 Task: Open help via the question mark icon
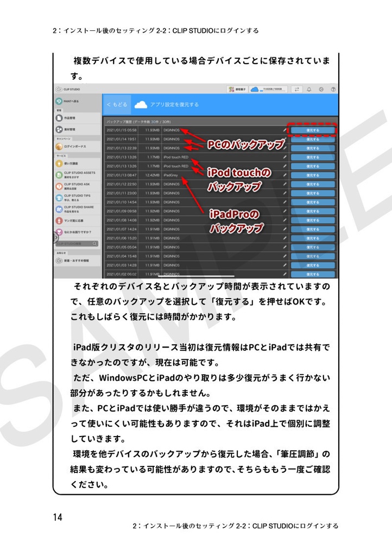click(333, 90)
